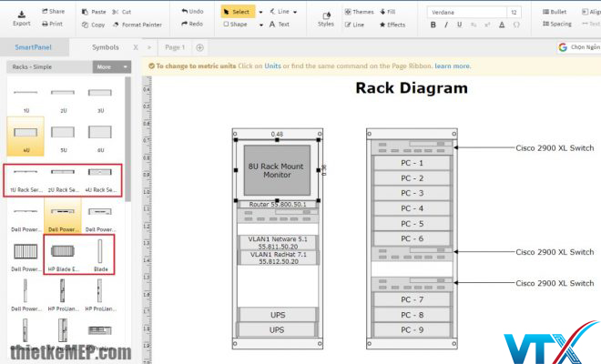Open the Page 1 tab
Viewport: 601px width, 364px height.
coord(173,46)
